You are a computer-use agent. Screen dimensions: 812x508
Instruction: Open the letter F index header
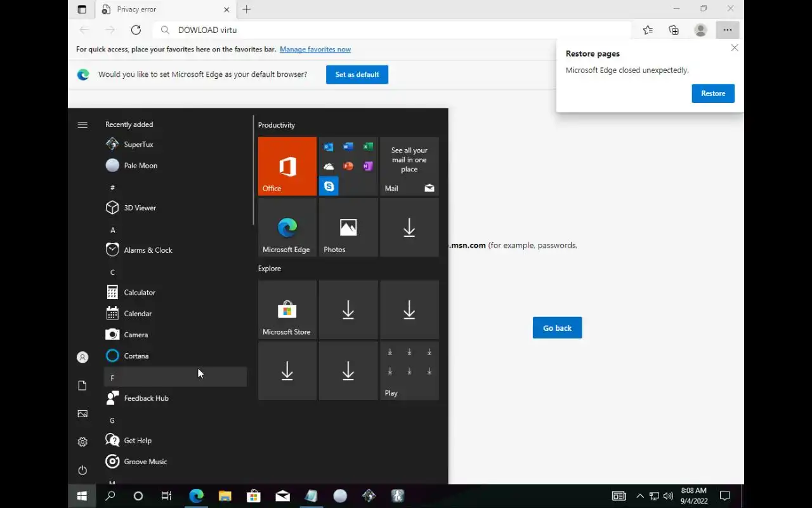[175, 377]
